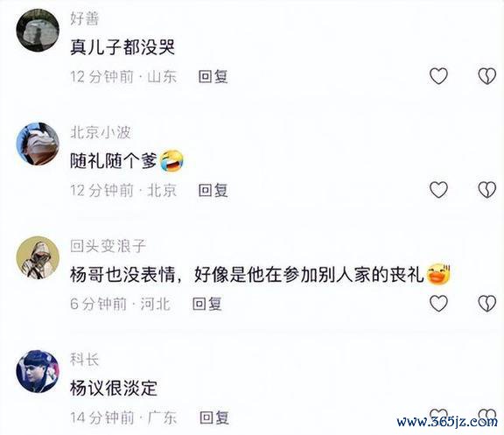Open username 回头变浪子
Image resolution: width=504 pixels, height=435 pixels.
click(108, 246)
